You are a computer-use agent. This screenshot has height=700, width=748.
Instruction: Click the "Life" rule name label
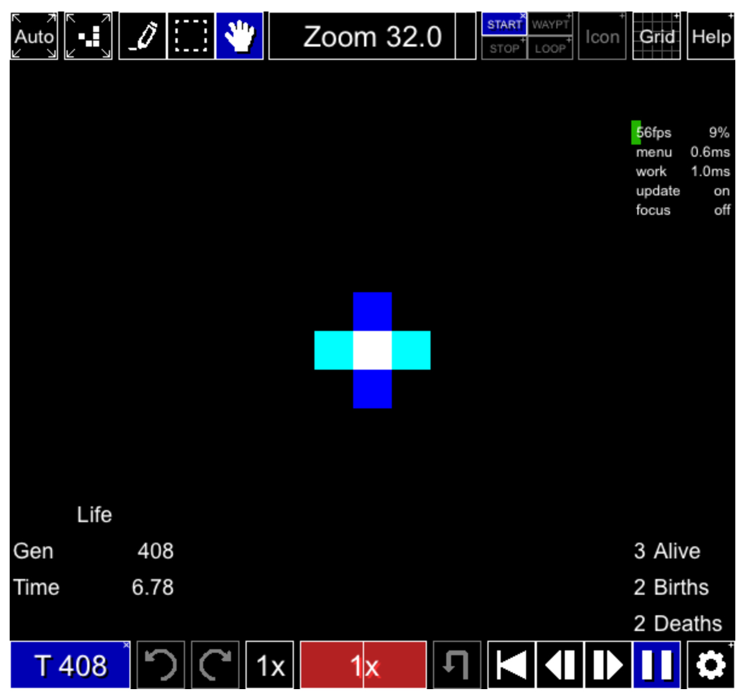[x=94, y=515]
